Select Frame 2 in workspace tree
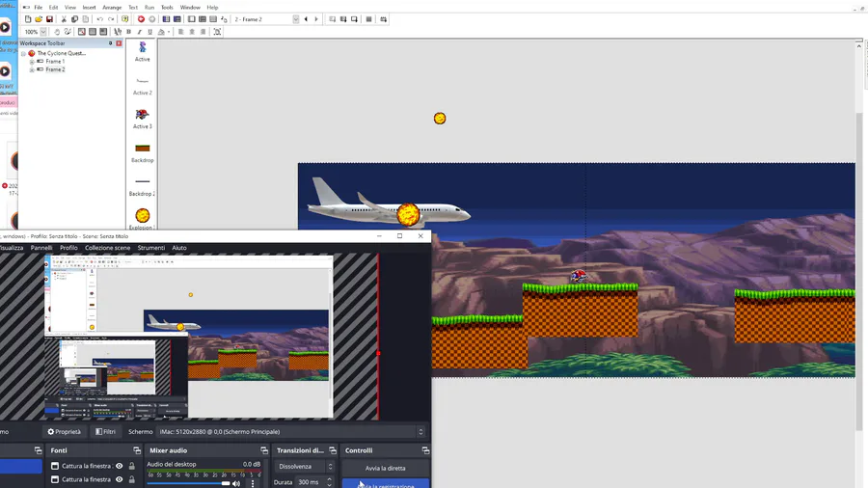This screenshot has width=868, height=488. point(55,69)
